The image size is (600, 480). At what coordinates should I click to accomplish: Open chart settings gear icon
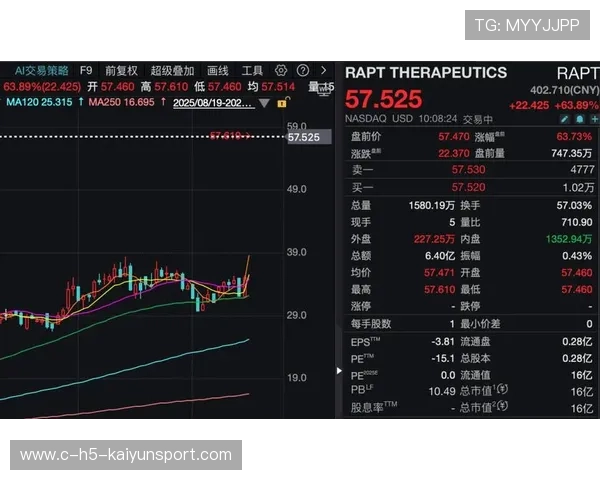pos(280,70)
